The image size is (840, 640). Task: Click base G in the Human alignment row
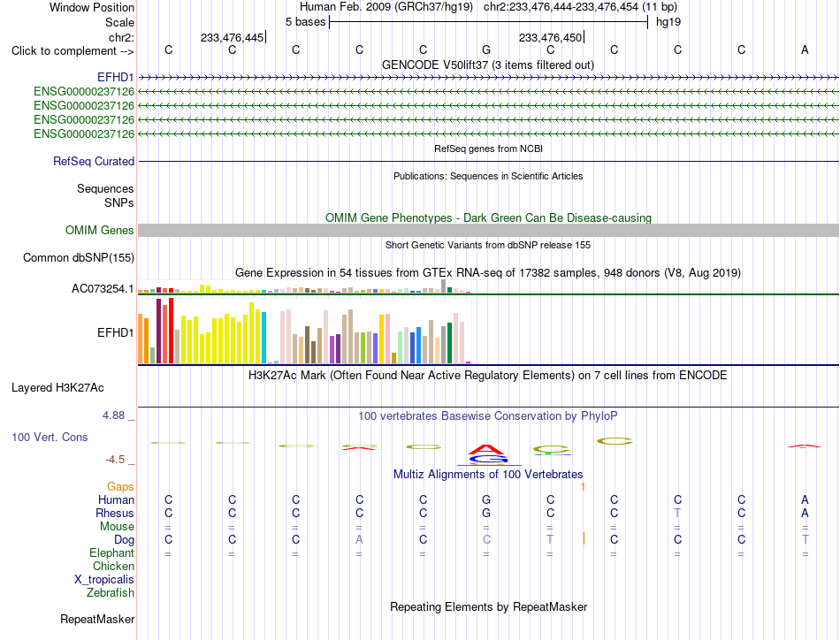coord(486,499)
